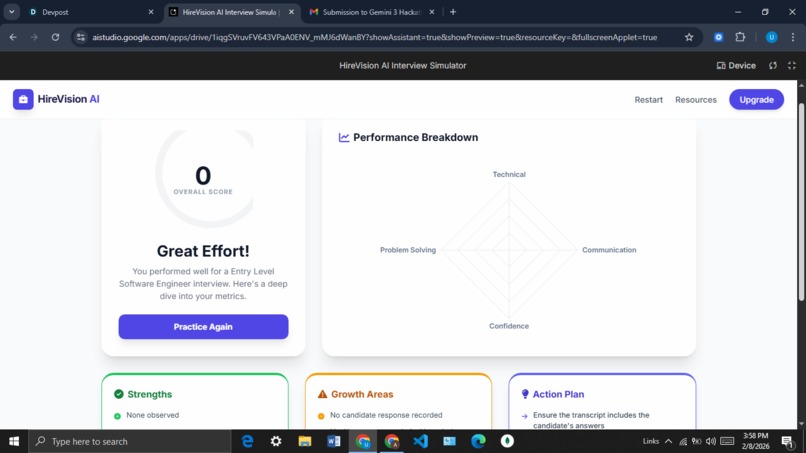This screenshot has width=806, height=453.
Task: Click the volume speaker tray icon
Action: pos(711,441)
